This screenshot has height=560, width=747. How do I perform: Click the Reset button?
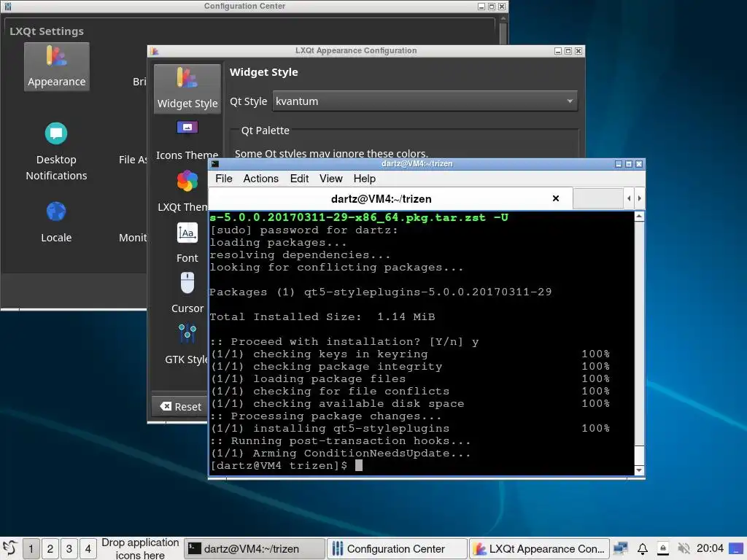tap(181, 407)
